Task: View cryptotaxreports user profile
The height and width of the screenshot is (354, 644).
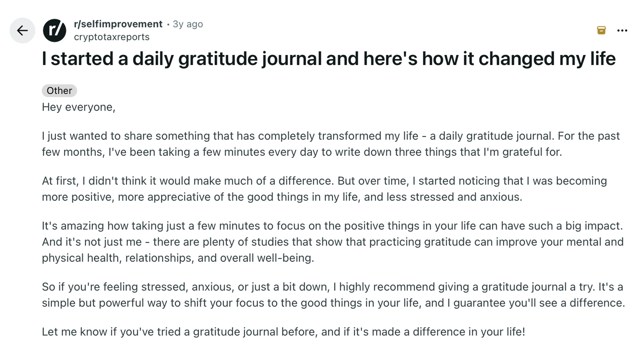Action: tap(112, 37)
